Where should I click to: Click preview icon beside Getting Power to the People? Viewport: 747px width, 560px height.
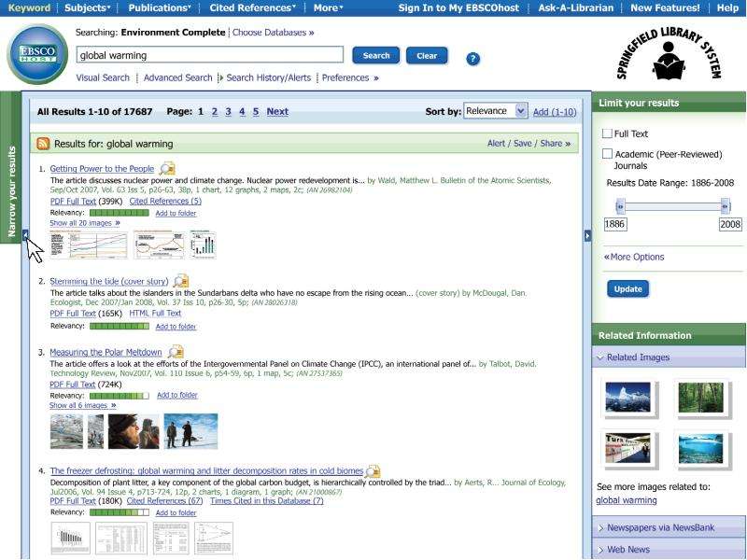167,169
